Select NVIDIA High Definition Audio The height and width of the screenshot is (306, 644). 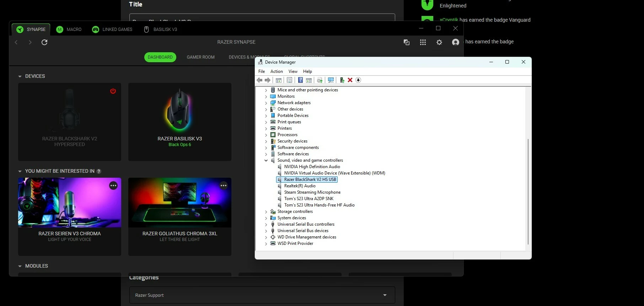click(x=312, y=167)
